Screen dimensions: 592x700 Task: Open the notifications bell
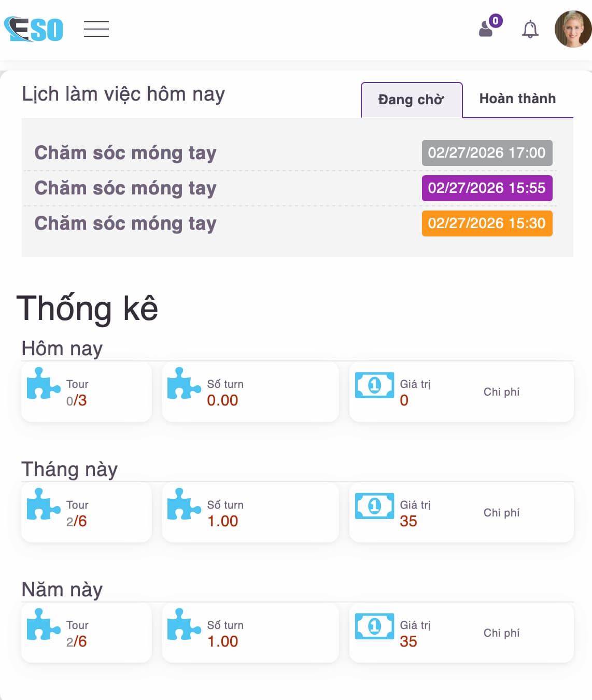530,30
